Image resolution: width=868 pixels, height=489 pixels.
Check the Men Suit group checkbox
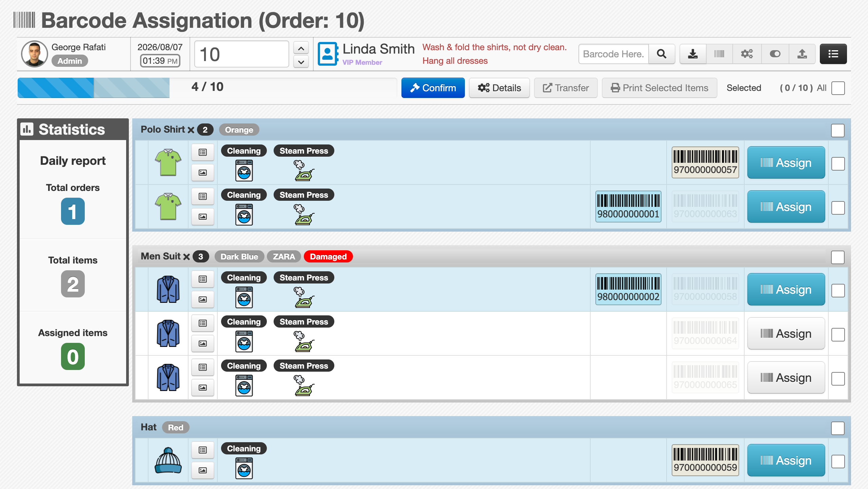(x=838, y=257)
